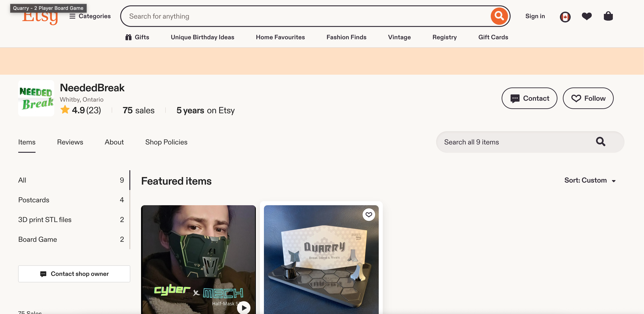Open Vintage link
644x314 pixels.
tap(399, 37)
